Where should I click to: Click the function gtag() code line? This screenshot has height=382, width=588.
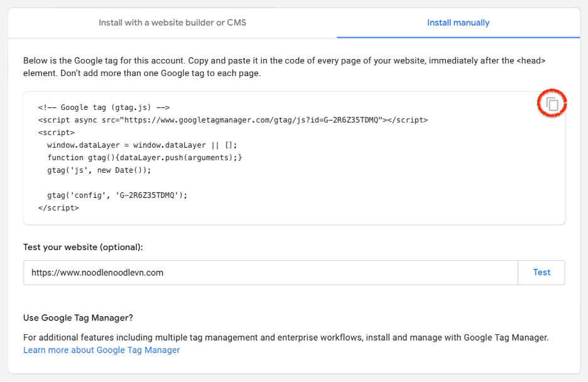(144, 158)
